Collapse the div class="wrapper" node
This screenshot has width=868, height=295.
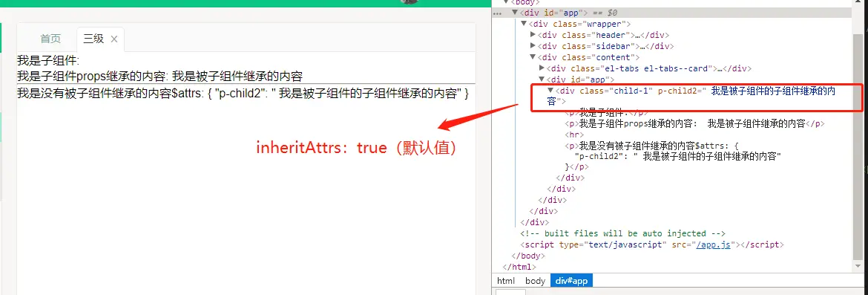point(524,24)
